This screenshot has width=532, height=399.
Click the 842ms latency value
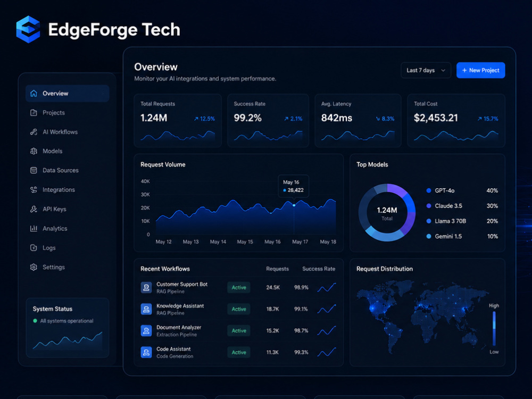tap(337, 118)
